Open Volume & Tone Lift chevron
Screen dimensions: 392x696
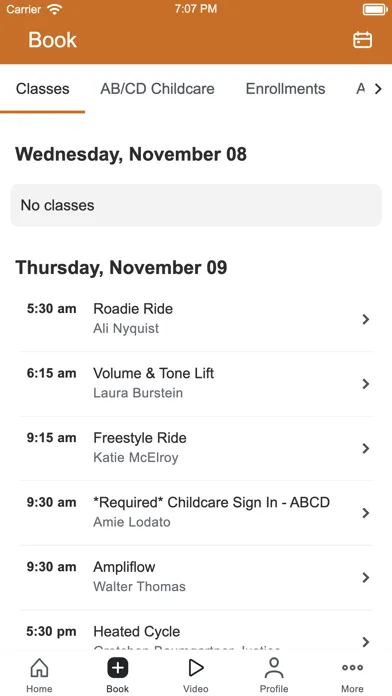click(366, 384)
